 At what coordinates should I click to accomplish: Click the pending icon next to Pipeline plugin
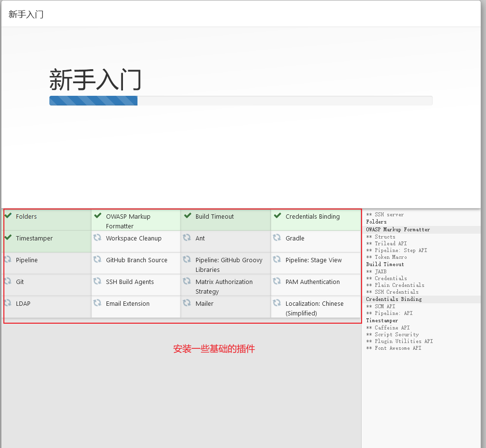coord(8,259)
